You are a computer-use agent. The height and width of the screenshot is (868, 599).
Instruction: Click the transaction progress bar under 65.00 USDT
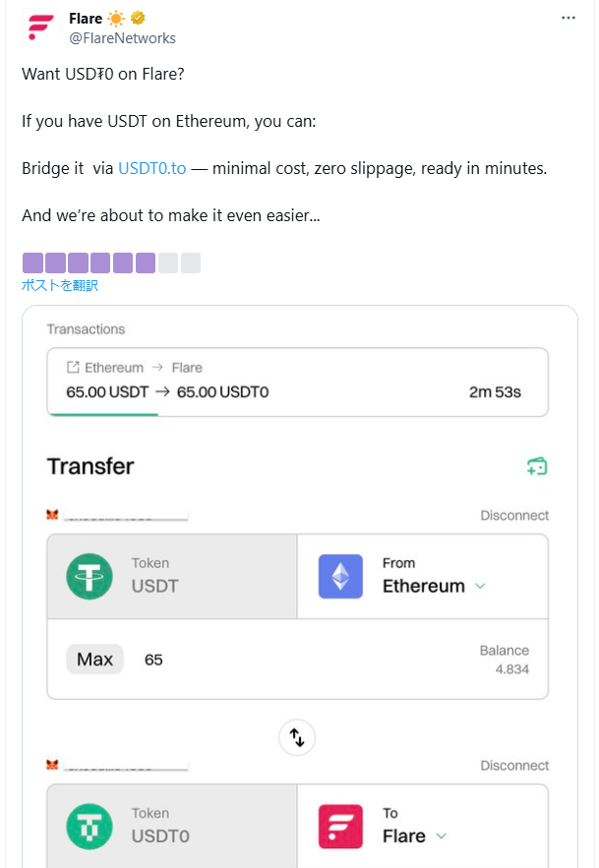pyautogui.click(x=103, y=414)
